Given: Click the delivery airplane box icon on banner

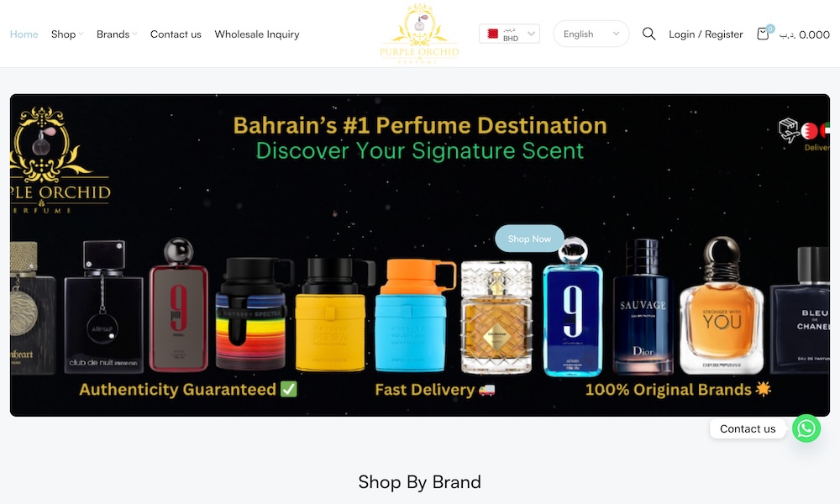Looking at the screenshot, I should [789, 130].
